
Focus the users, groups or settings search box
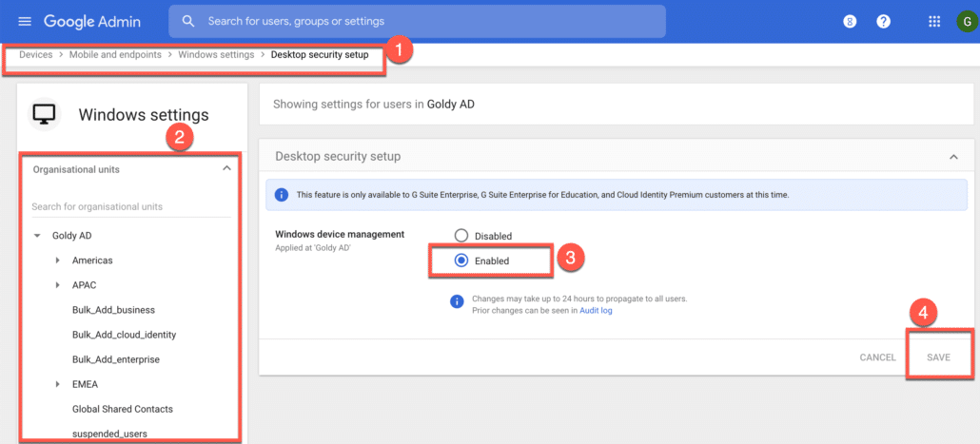click(417, 21)
